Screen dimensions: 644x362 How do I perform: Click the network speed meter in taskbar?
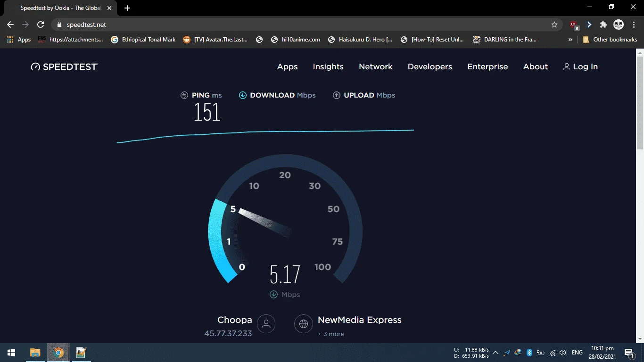(x=471, y=353)
